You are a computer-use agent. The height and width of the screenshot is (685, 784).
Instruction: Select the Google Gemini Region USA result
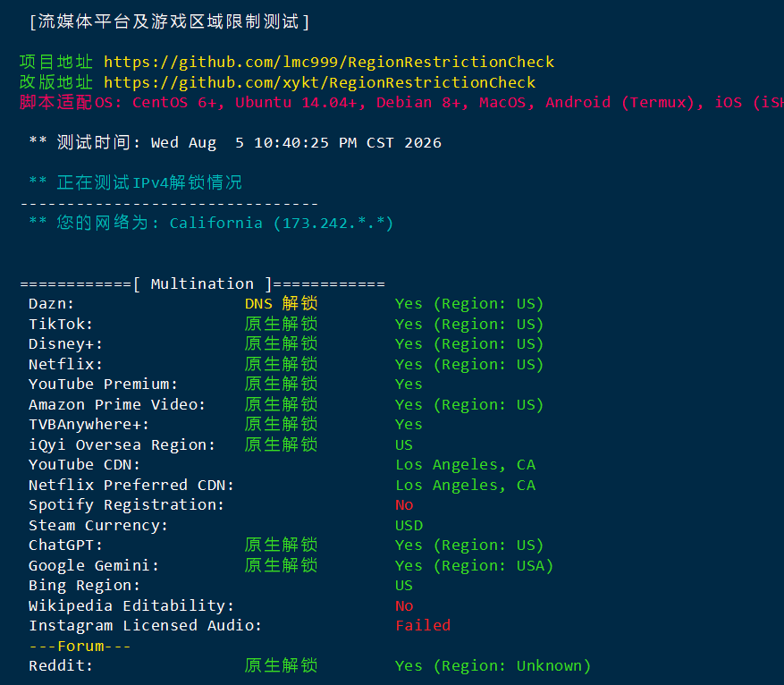click(474, 565)
